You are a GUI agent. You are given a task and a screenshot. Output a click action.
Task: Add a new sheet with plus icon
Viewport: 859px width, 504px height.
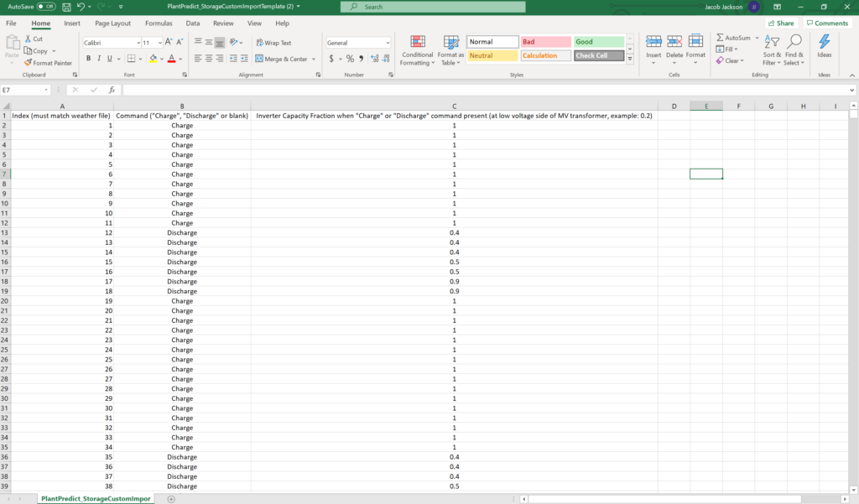click(x=171, y=499)
